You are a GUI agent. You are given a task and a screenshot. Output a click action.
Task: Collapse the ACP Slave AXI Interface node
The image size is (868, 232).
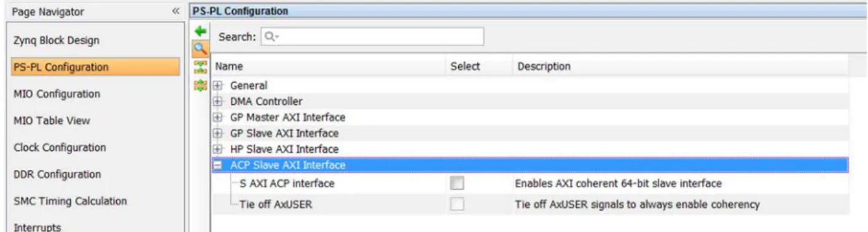point(217,165)
